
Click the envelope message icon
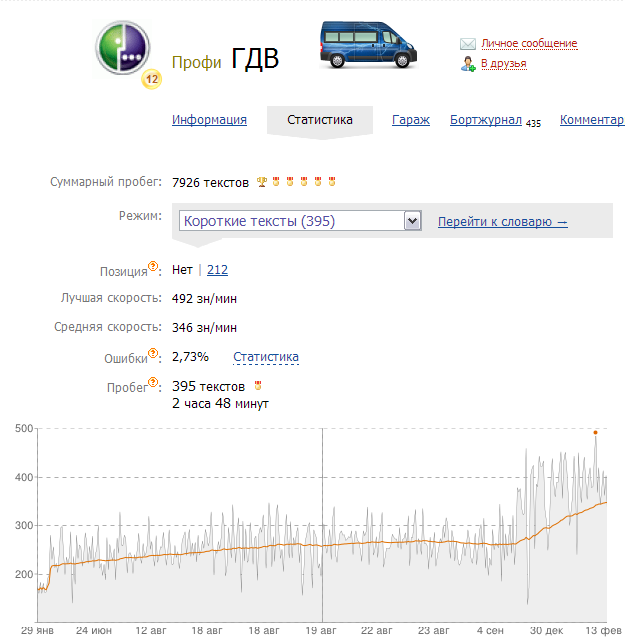point(468,44)
